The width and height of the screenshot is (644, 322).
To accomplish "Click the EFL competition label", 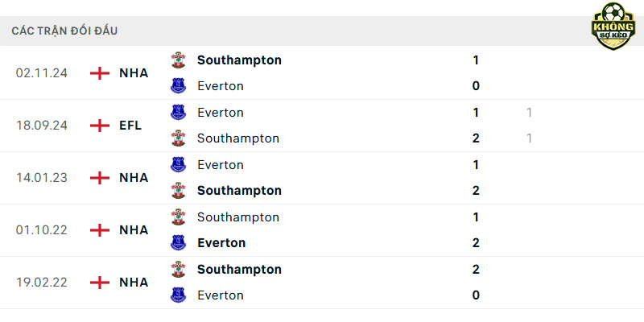I will pos(130,126).
